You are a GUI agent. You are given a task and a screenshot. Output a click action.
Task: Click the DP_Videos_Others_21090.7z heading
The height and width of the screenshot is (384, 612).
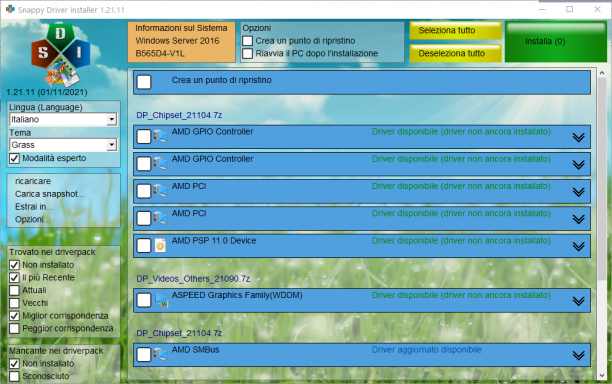193,279
